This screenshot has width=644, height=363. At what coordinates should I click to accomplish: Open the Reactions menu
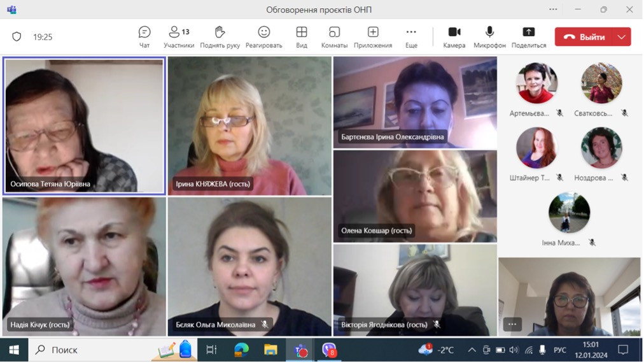point(263,37)
